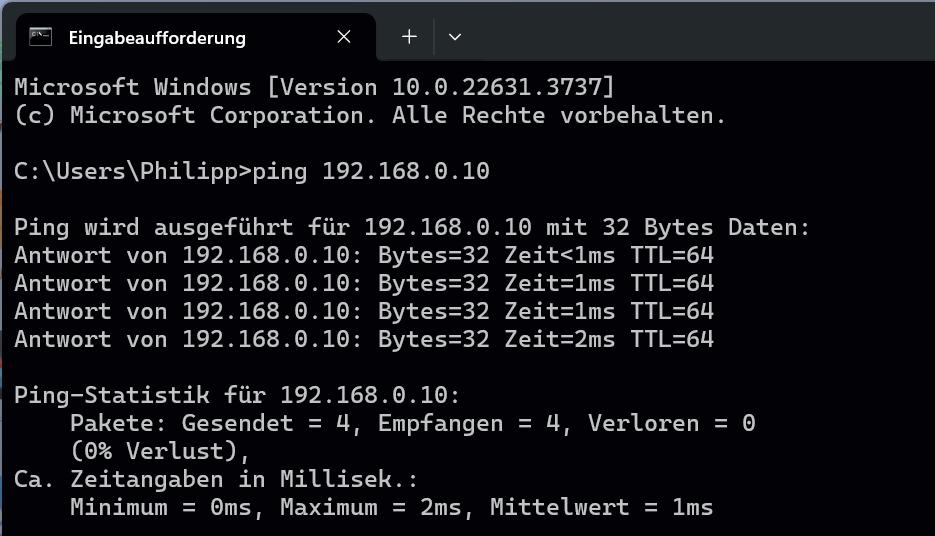Click the command prompt icon in the tab
This screenshot has height=536, width=935.
(x=41, y=37)
